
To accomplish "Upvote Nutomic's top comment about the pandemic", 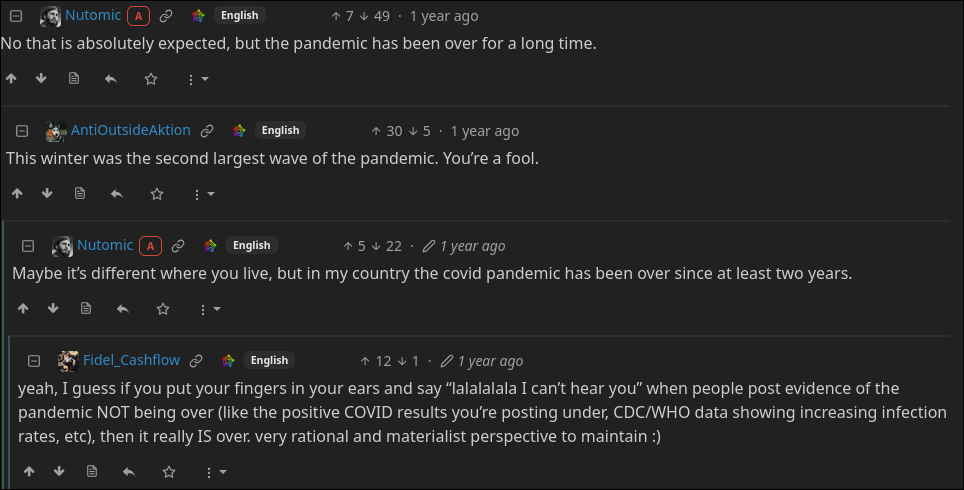I will pyautogui.click(x=11, y=79).
